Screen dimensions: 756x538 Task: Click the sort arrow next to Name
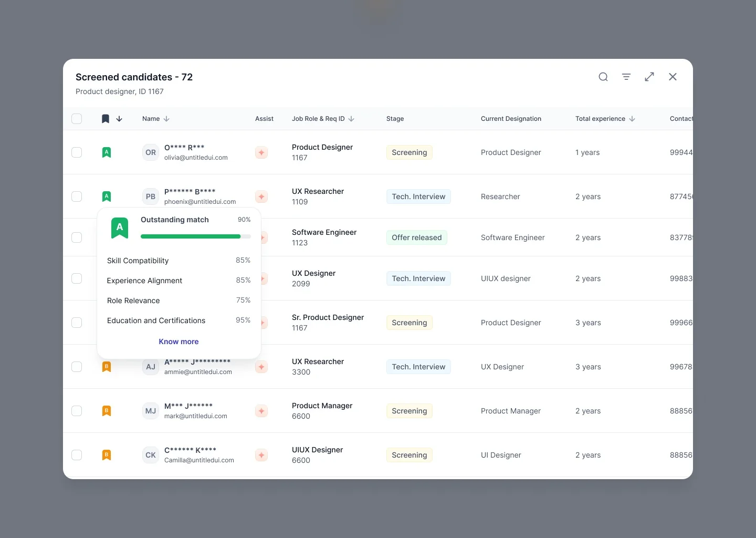pyautogui.click(x=166, y=119)
